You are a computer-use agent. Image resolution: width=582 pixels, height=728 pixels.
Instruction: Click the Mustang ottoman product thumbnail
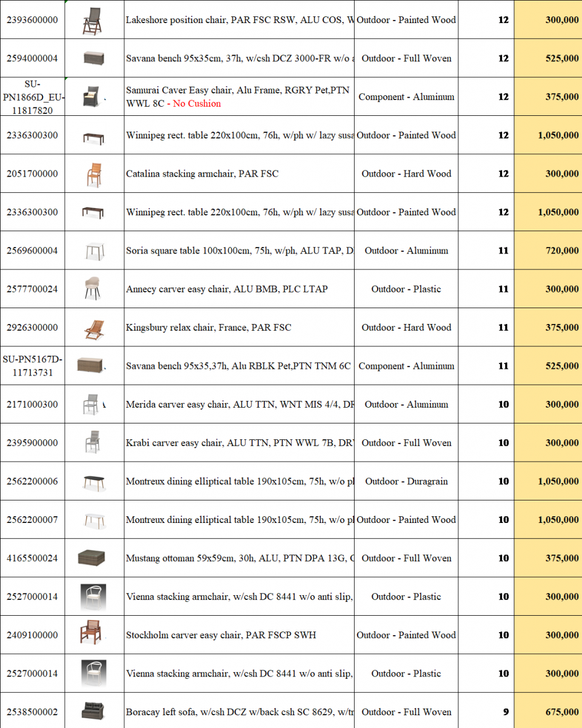(92, 558)
